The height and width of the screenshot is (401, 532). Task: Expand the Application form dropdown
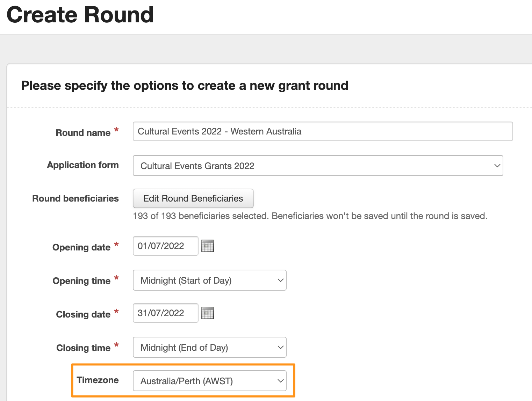[x=317, y=166]
